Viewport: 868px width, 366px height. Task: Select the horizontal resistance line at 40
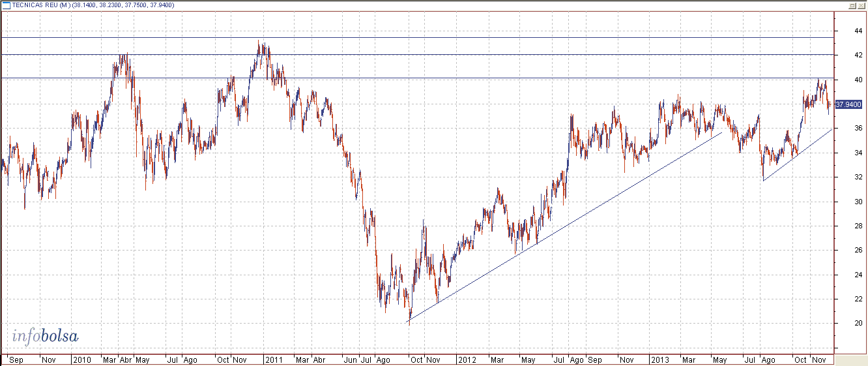[x=417, y=78]
